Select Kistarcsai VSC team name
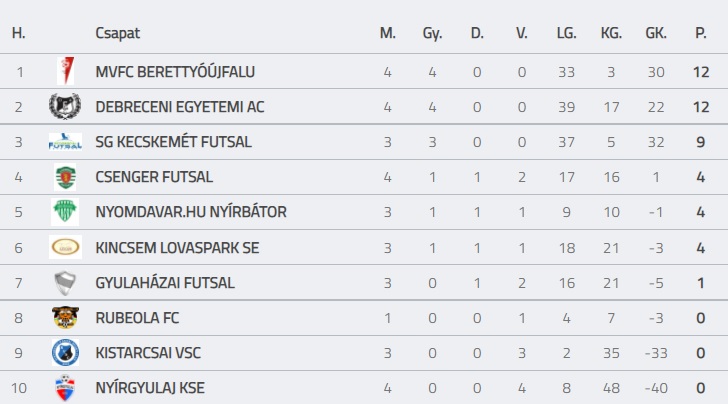The width and height of the screenshot is (728, 404). [148, 353]
